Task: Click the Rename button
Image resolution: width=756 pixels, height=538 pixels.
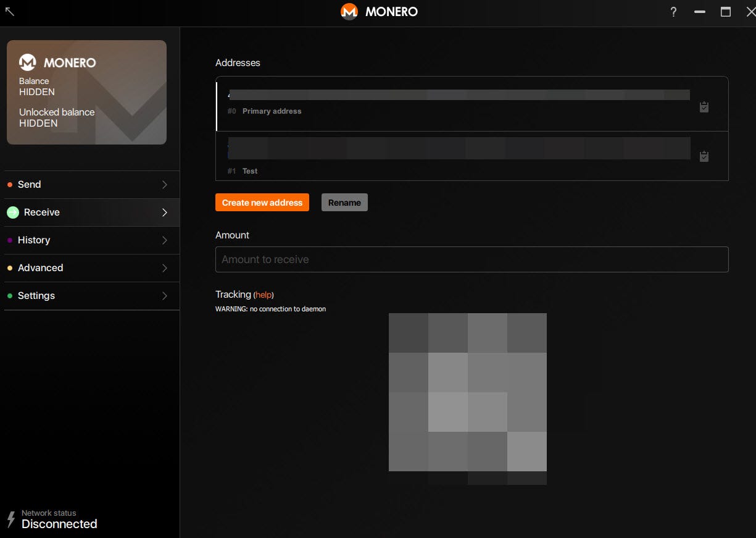Action: coord(344,203)
